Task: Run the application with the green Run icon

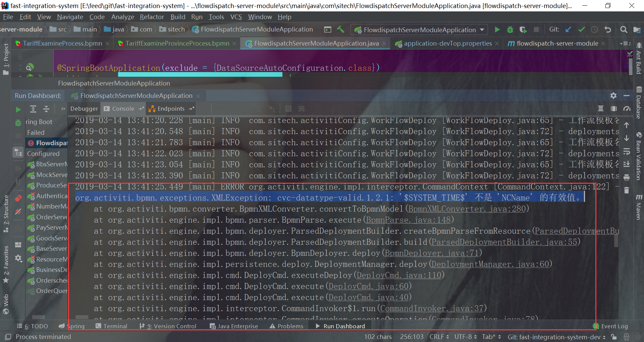Action: coord(497,30)
